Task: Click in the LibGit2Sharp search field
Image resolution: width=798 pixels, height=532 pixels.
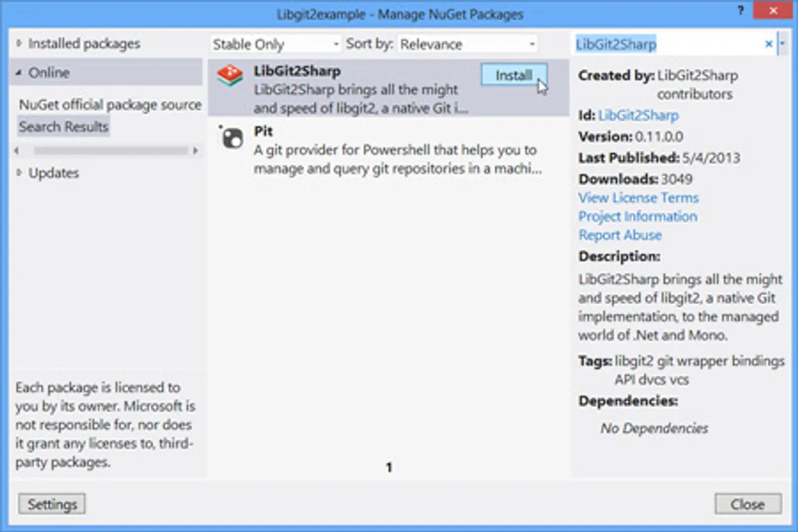Action: [668, 45]
